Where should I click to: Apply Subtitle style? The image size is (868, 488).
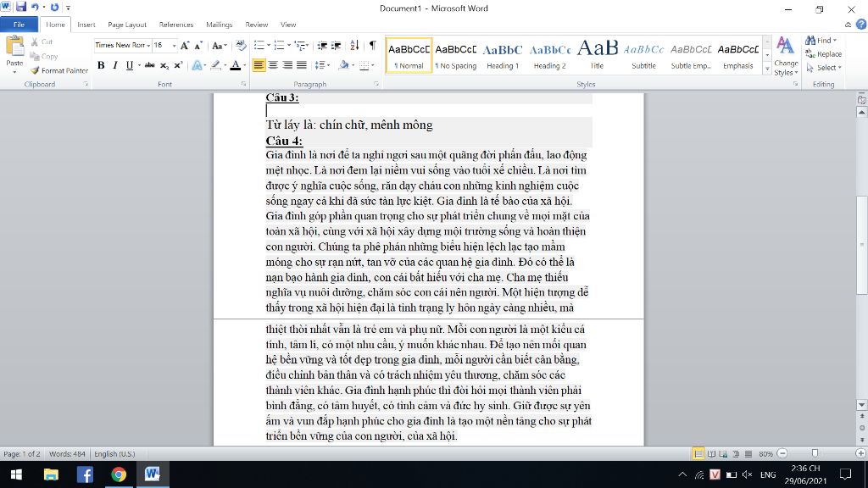point(644,55)
